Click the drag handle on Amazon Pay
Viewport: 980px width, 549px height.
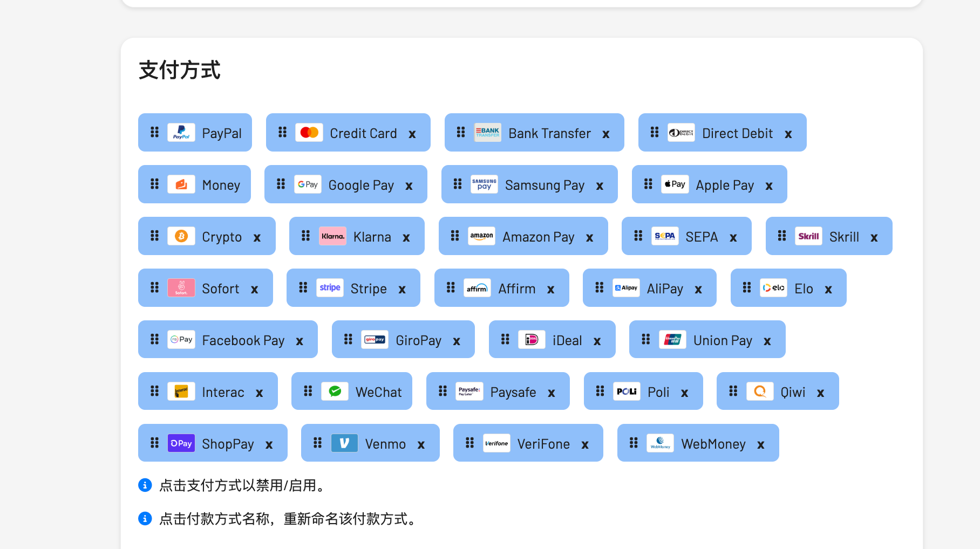(455, 236)
